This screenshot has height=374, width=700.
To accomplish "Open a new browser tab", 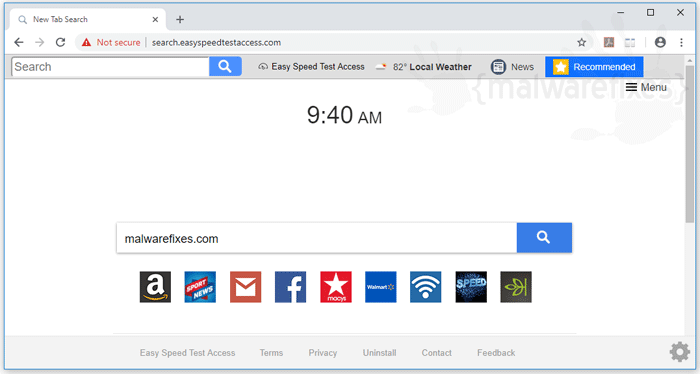I will pyautogui.click(x=180, y=19).
